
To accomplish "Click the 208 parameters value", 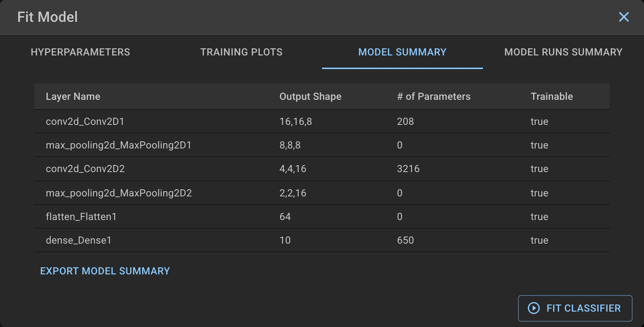I will point(405,122).
